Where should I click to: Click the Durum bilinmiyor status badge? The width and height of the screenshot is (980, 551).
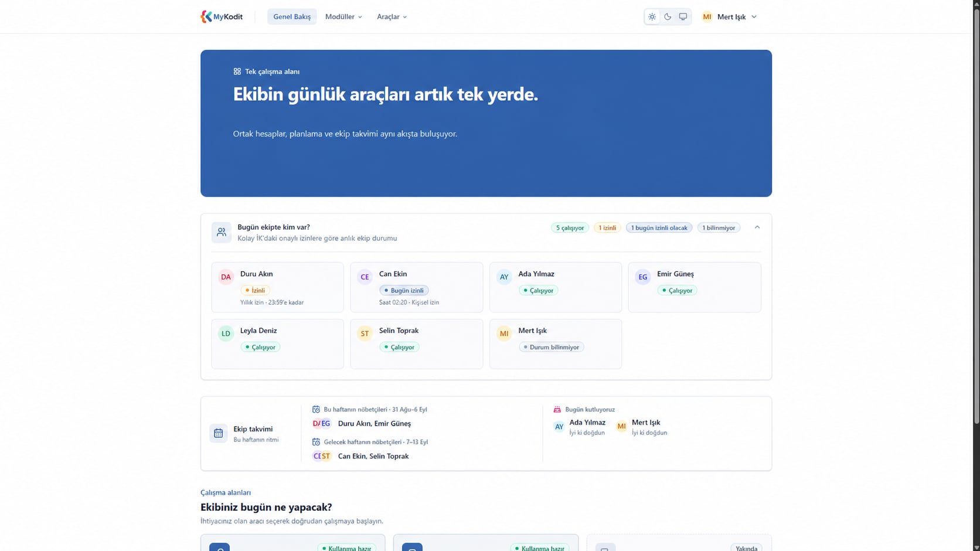coord(552,347)
